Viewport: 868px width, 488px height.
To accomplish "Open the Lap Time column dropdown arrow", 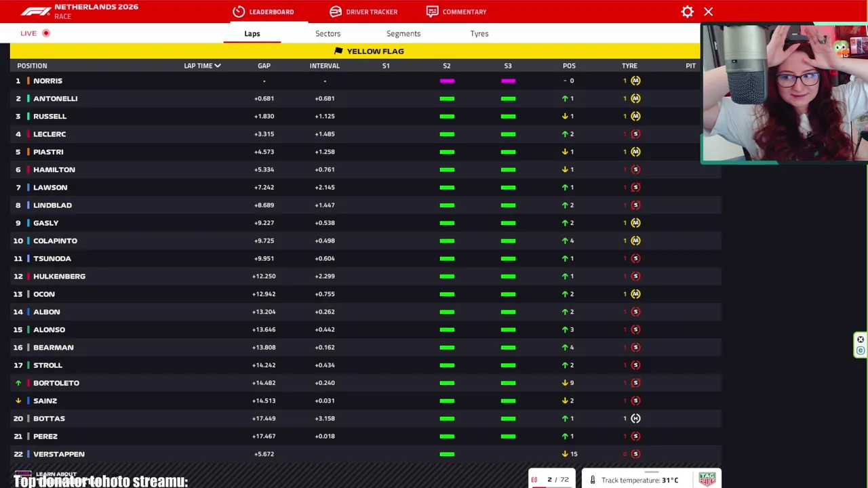I will 218,66.
